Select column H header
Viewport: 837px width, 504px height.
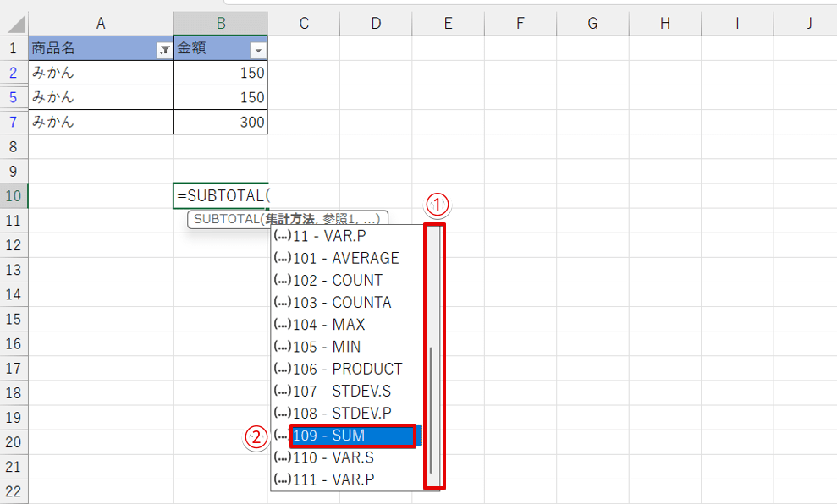coord(665,24)
